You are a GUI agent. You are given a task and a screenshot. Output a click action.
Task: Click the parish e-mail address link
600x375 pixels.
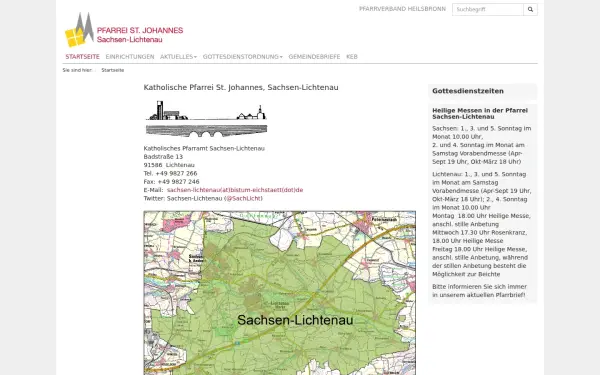235,190
